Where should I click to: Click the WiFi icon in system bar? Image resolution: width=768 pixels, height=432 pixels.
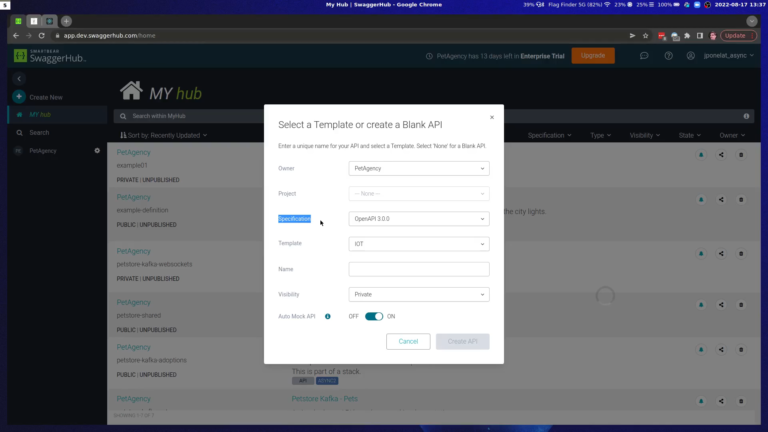point(607,4)
